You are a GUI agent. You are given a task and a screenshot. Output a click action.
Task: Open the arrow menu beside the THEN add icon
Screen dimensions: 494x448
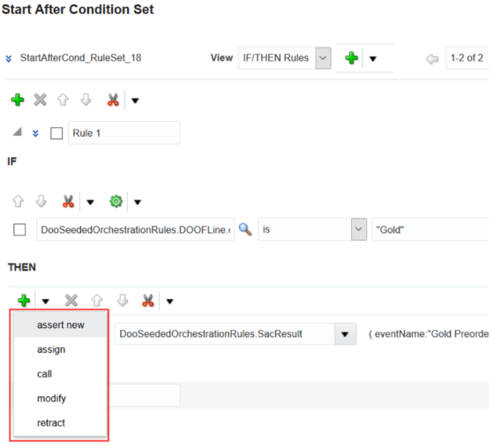pos(45,302)
